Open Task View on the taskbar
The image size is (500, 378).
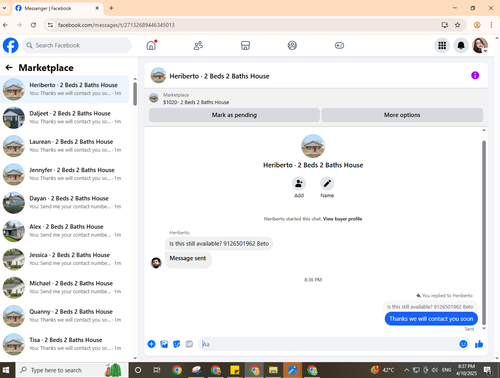click(x=156, y=370)
